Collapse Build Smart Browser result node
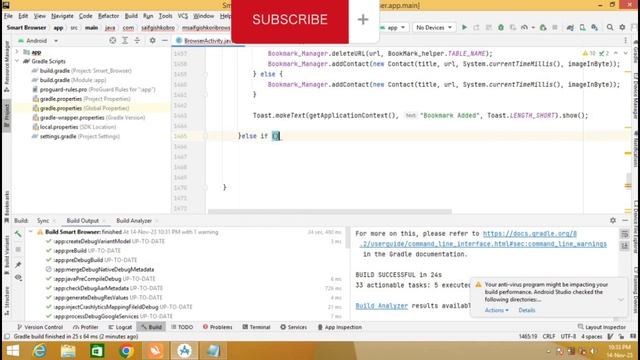 [x=30, y=232]
